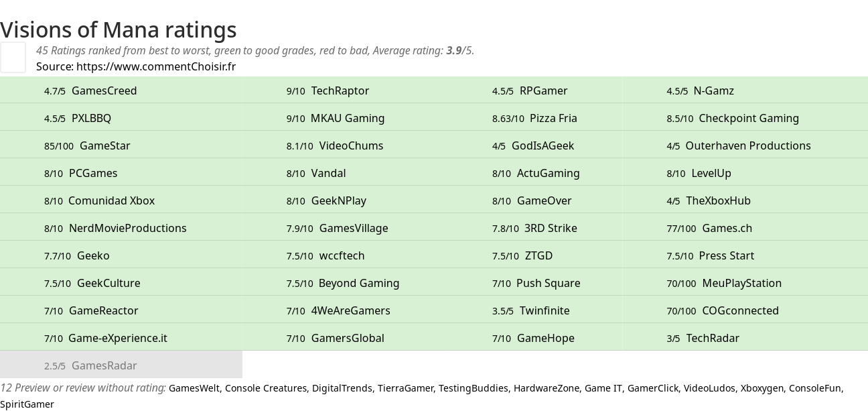Open the grey GamesRadar 2.5/5 entry
The height and width of the screenshot is (411, 868).
point(121,365)
